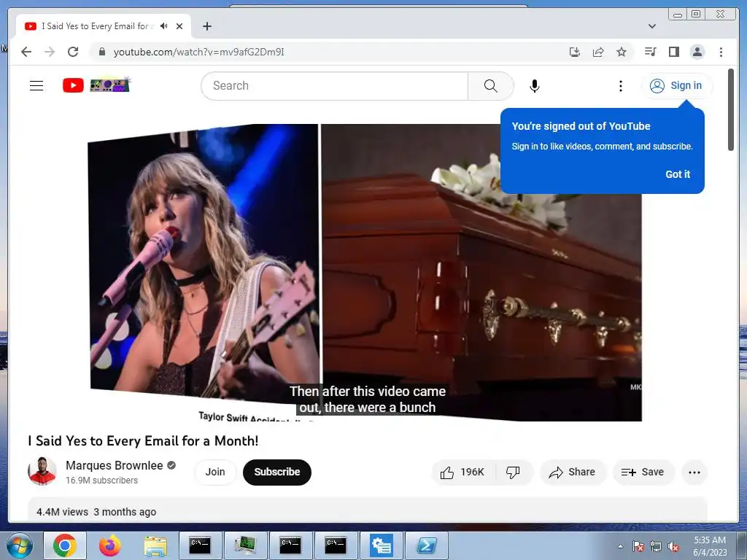Click the install app icon in address bar

tap(575, 52)
